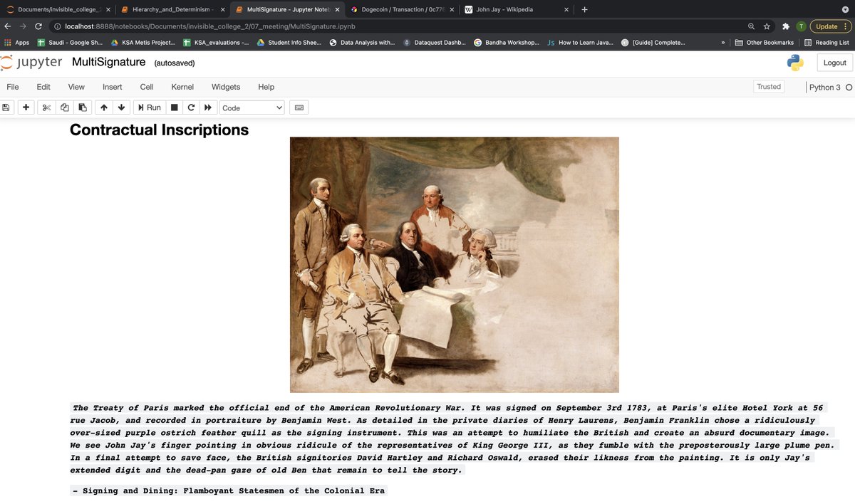This screenshot has height=504, width=855.
Task: Open the extensions puzzle icon
Action: (786, 26)
